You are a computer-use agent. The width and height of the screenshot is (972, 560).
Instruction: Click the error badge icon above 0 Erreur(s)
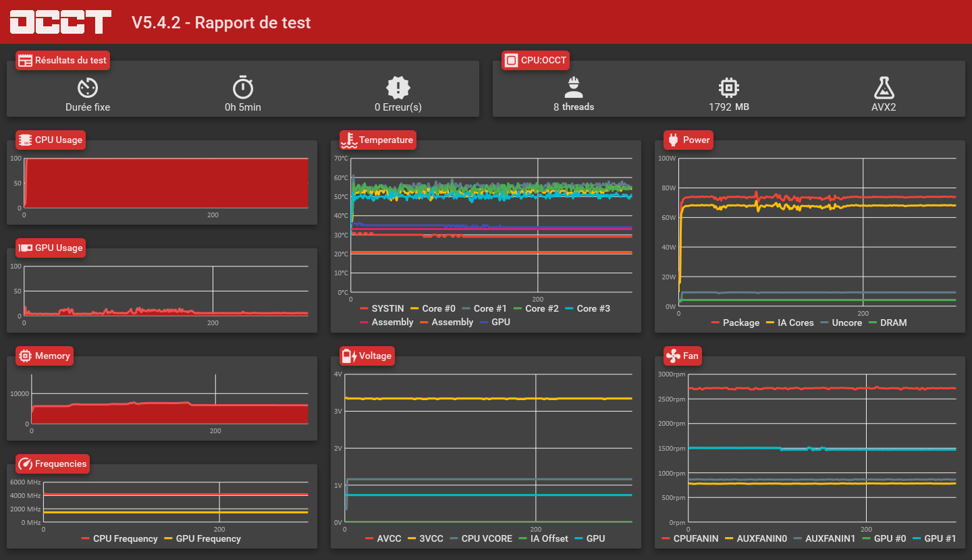pos(398,87)
